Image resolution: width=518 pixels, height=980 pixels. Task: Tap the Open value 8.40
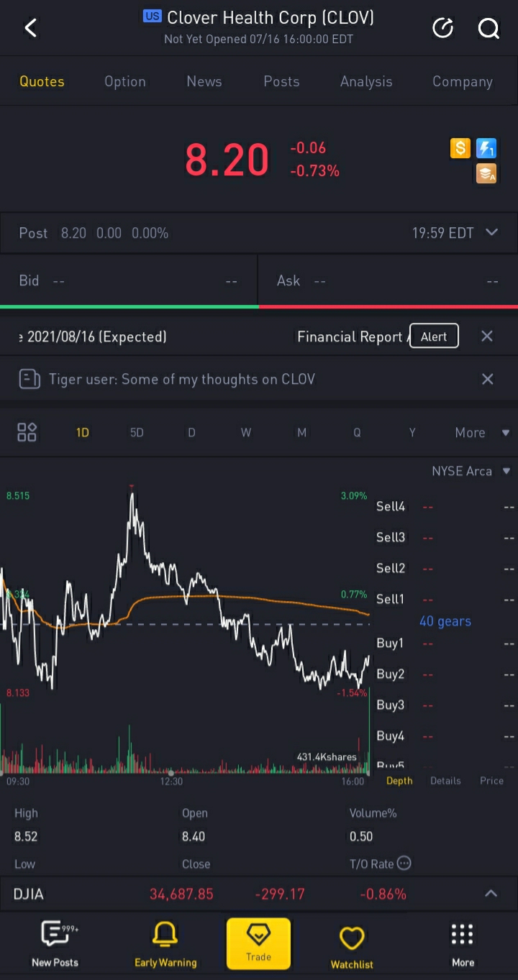coord(194,836)
